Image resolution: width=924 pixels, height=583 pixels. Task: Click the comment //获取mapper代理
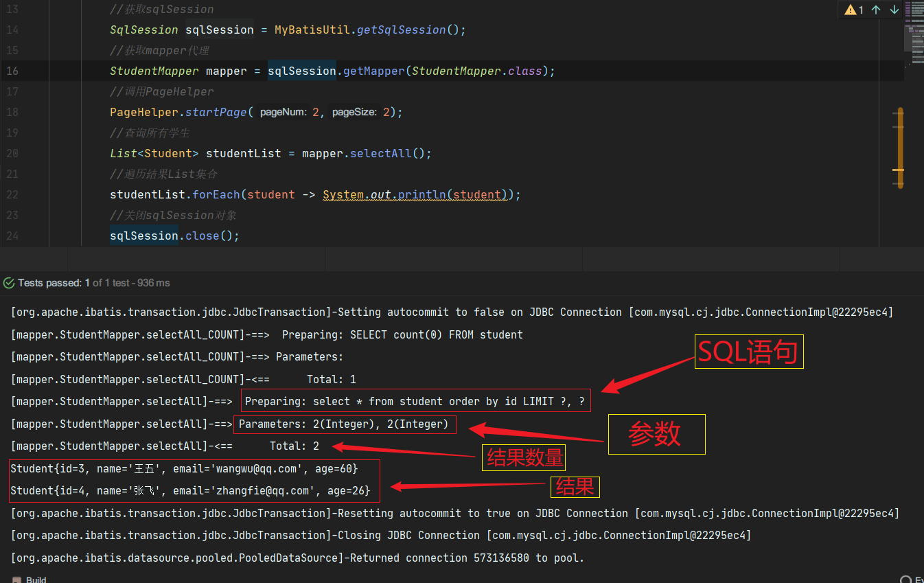click(159, 51)
